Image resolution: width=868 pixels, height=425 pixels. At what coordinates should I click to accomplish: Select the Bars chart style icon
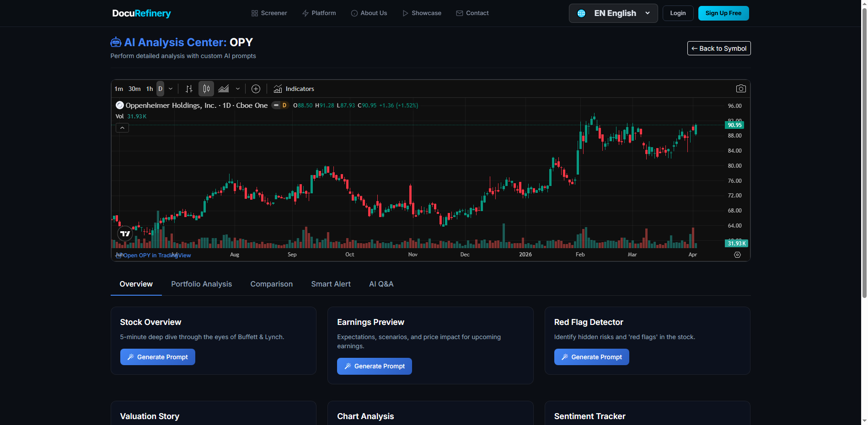pos(189,89)
